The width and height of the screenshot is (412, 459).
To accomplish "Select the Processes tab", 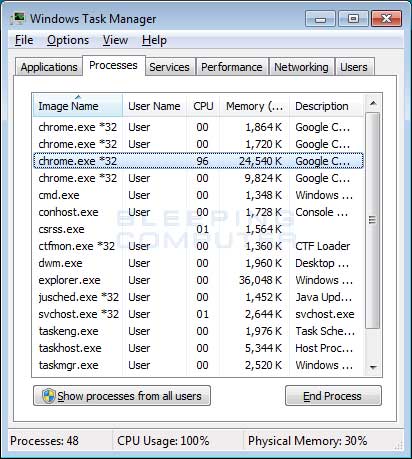I will pos(114,65).
